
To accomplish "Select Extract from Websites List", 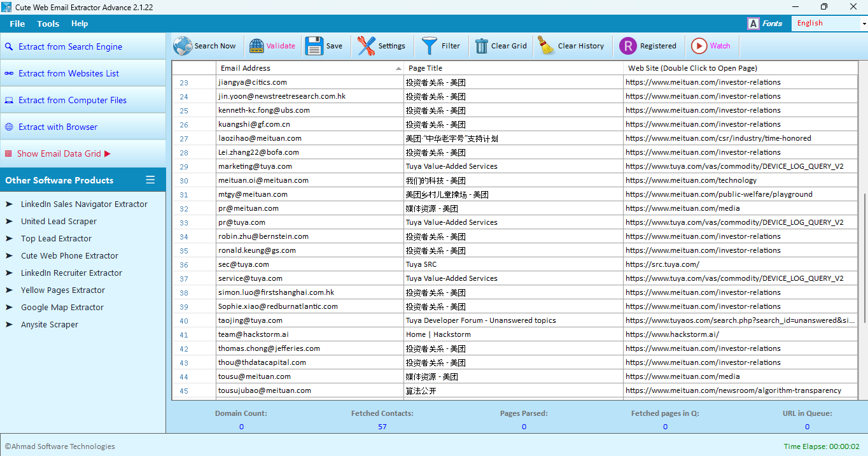I will click(x=83, y=73).
